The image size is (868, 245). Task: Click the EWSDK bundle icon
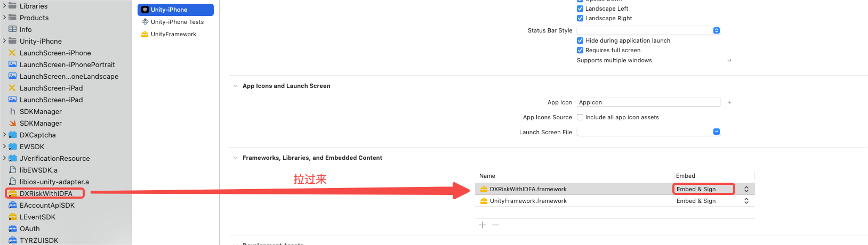tap(13, 146)
